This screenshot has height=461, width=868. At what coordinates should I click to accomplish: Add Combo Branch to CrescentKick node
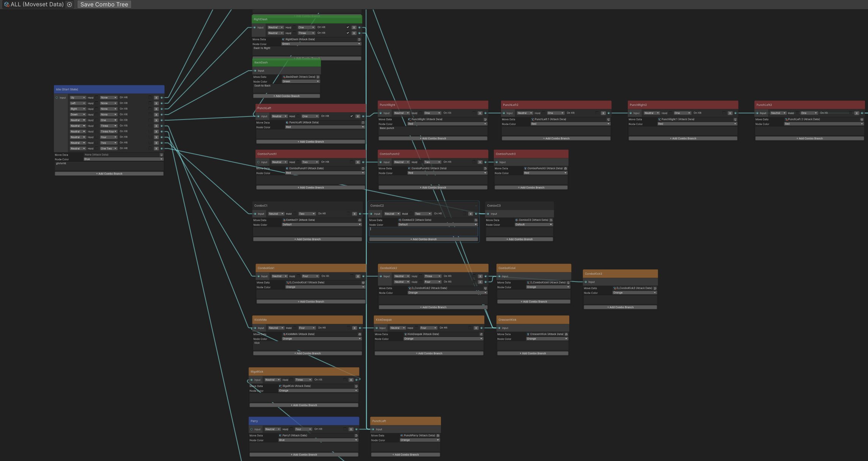point(533,353)
